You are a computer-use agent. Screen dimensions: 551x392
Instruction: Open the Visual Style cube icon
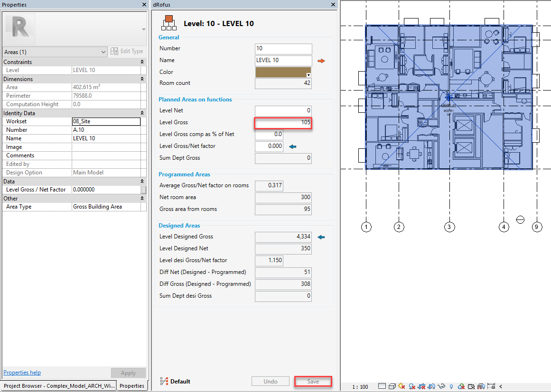tap(392, 386)
